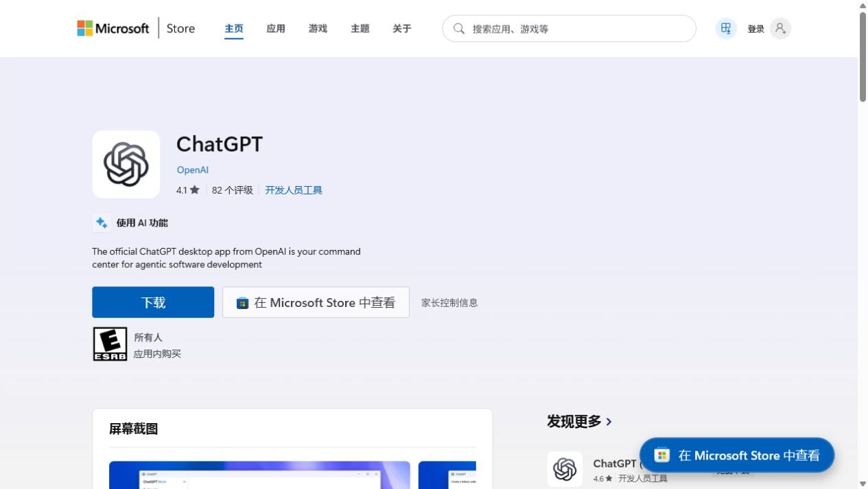This screenshot has width=868, height=489.
Task: Click the 使用 AI 功能 label
Action: [x=142, y=223]
